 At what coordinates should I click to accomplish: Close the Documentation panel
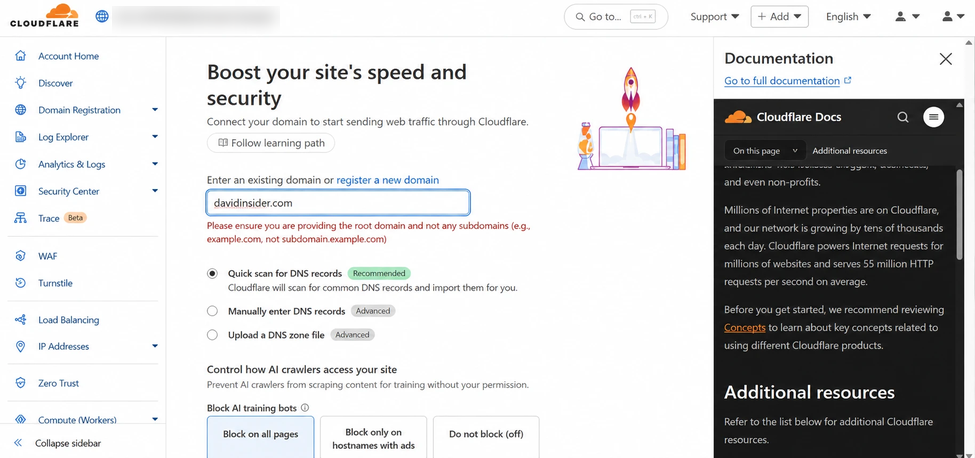tap(946, 59)
